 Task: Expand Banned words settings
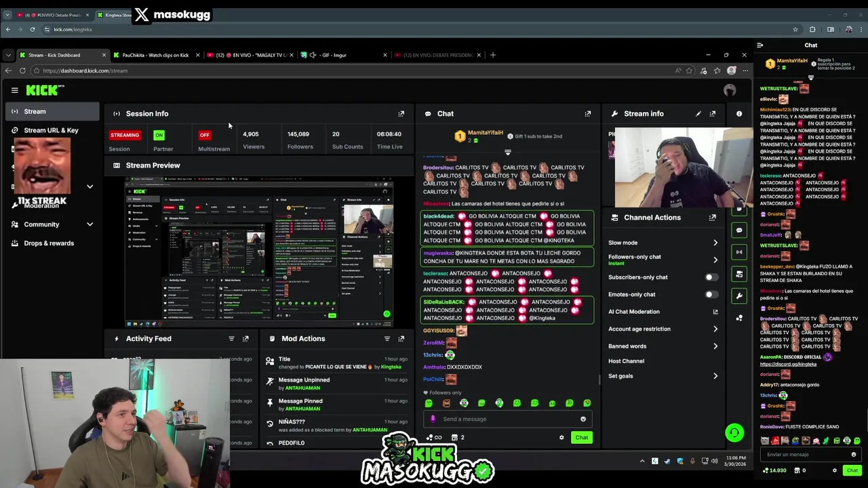point(715,346)
